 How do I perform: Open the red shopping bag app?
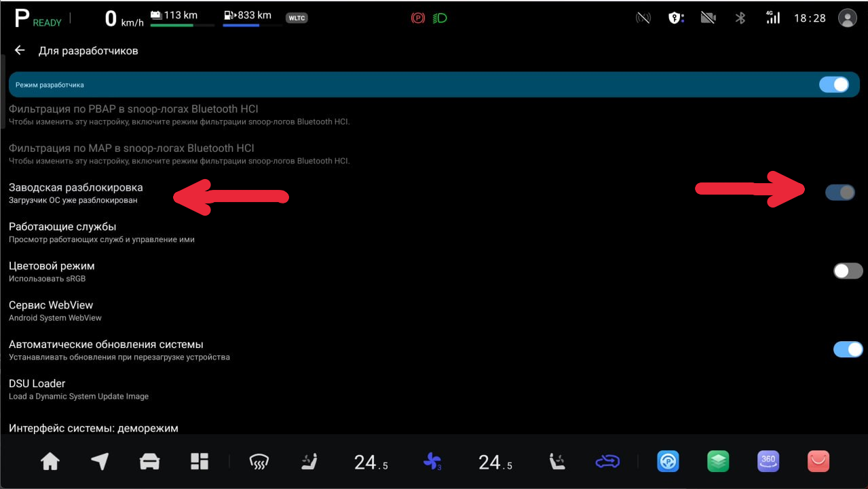tap(818, 462)
